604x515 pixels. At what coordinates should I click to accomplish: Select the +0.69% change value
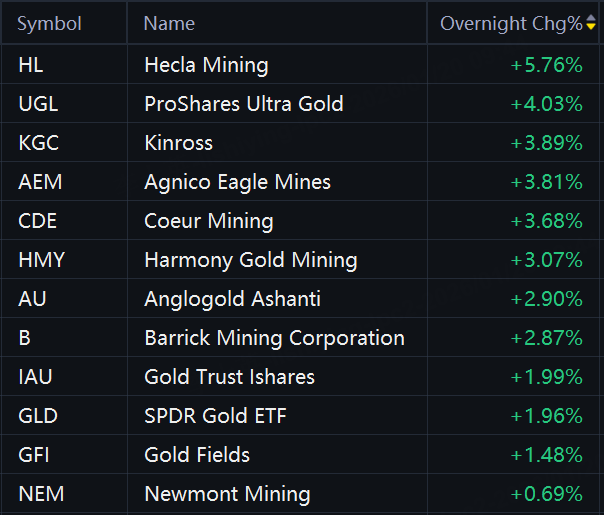coord(546,494)
